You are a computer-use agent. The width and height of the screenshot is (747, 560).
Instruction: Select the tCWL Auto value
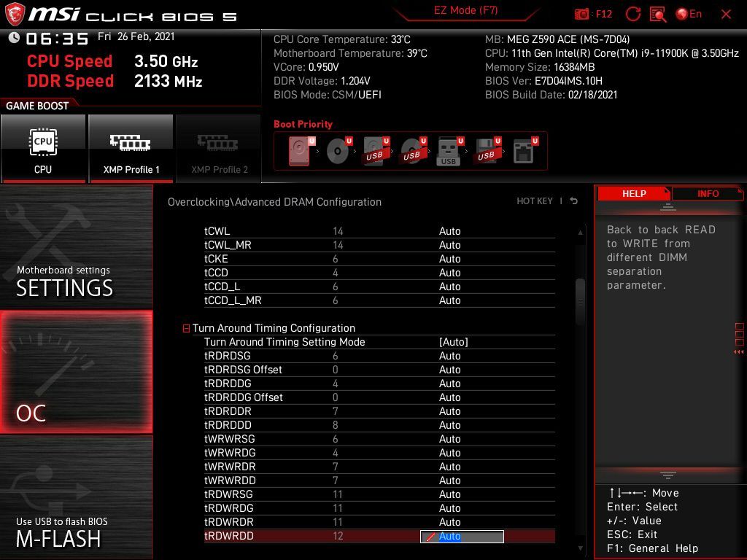tap(449, 231)
